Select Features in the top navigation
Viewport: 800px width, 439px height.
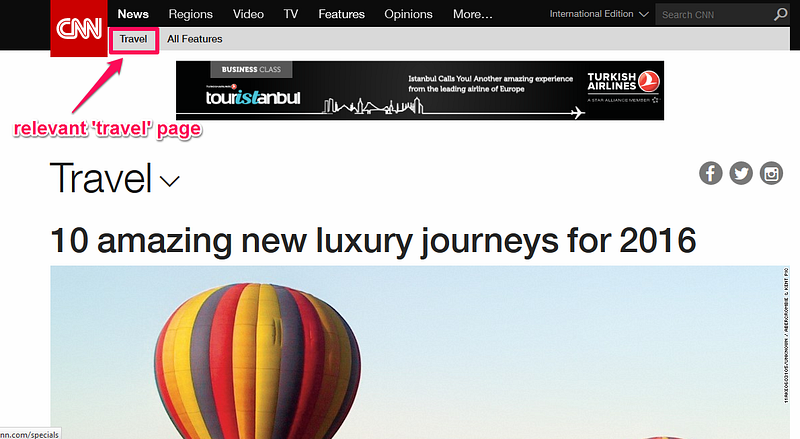(341, 14)
